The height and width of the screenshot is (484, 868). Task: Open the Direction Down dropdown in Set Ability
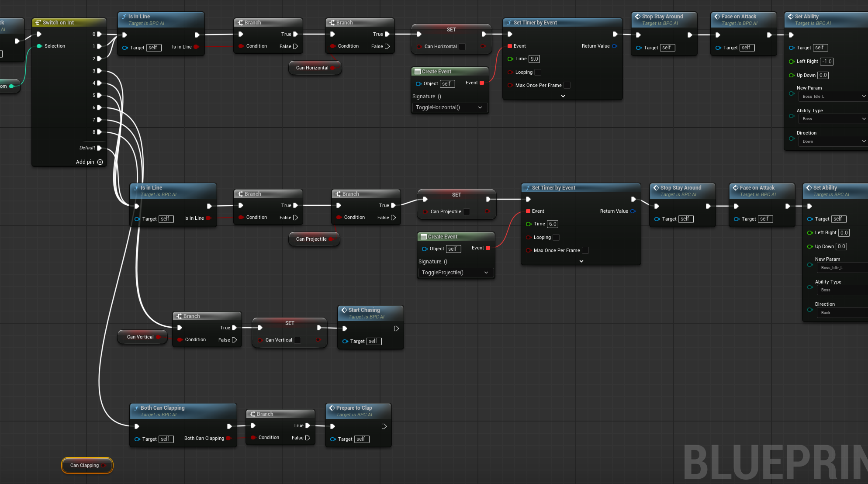[833, 142]
